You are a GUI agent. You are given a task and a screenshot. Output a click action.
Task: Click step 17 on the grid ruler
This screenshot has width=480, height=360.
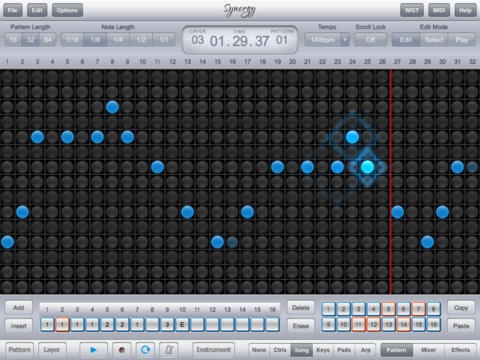(x=247, y=61)
